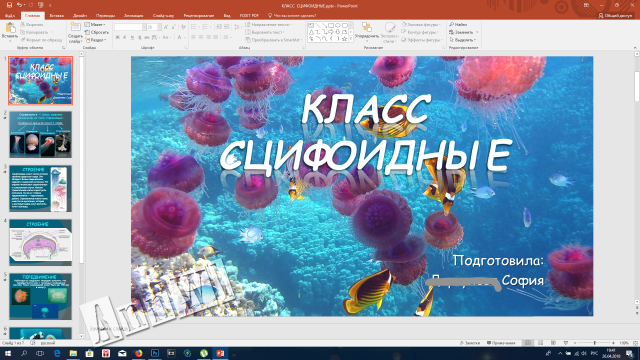Screen dimensions: 640x360
Task: Toggle right text alignment
Action: pos(209,38)
